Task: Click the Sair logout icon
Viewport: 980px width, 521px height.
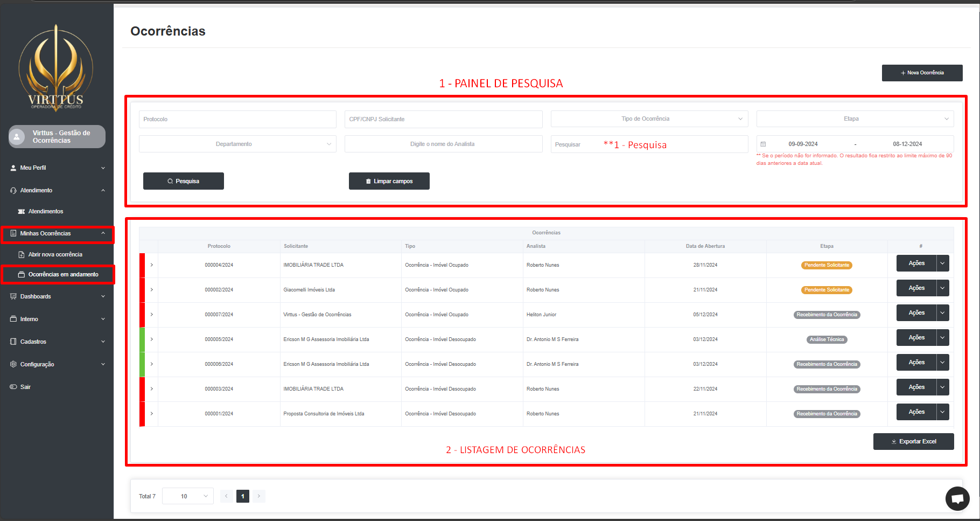Action: [x=13, y=387]
